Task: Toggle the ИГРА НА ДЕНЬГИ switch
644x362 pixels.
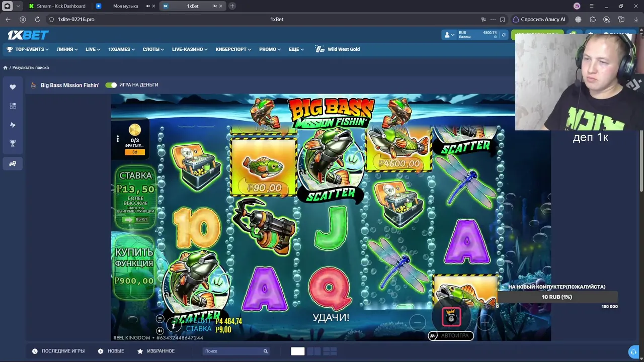Action: (x=111, y=85)
